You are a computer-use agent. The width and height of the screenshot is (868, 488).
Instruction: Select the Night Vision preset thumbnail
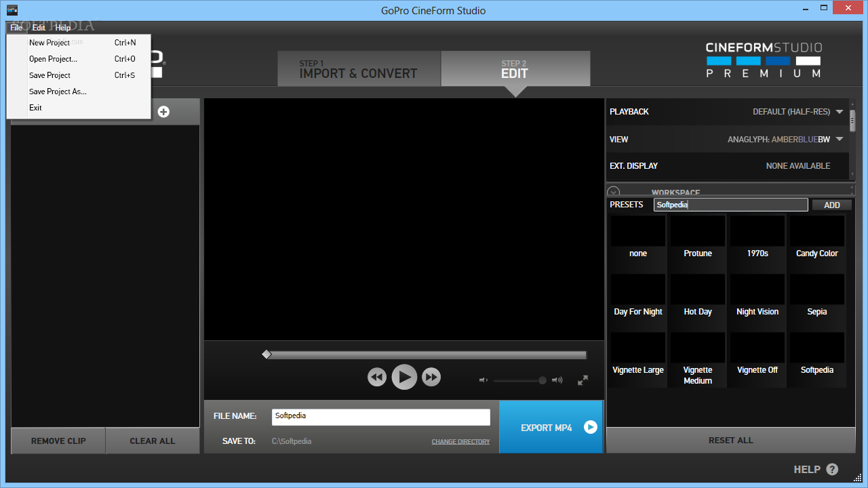coord(757,289)
